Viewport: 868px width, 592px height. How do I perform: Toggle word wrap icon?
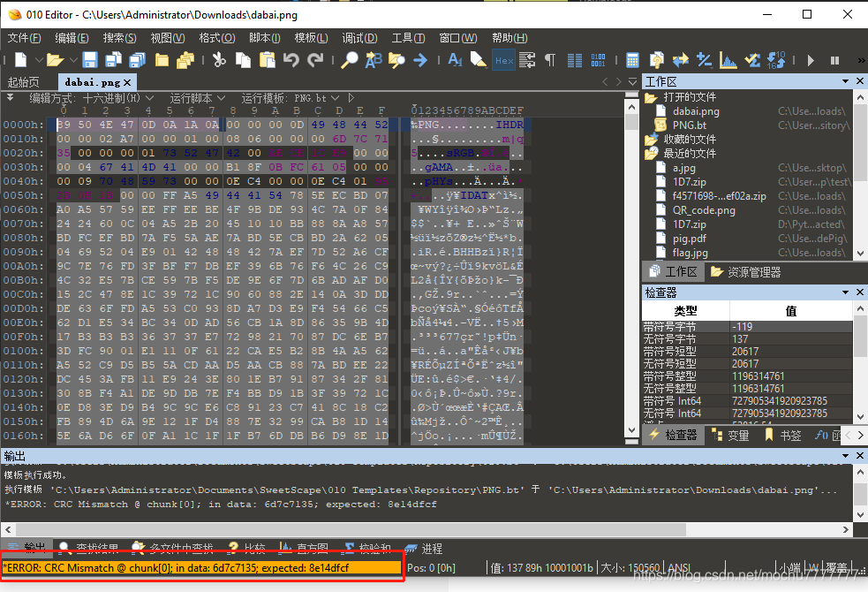pyautogui.click(x=527, y=60)
